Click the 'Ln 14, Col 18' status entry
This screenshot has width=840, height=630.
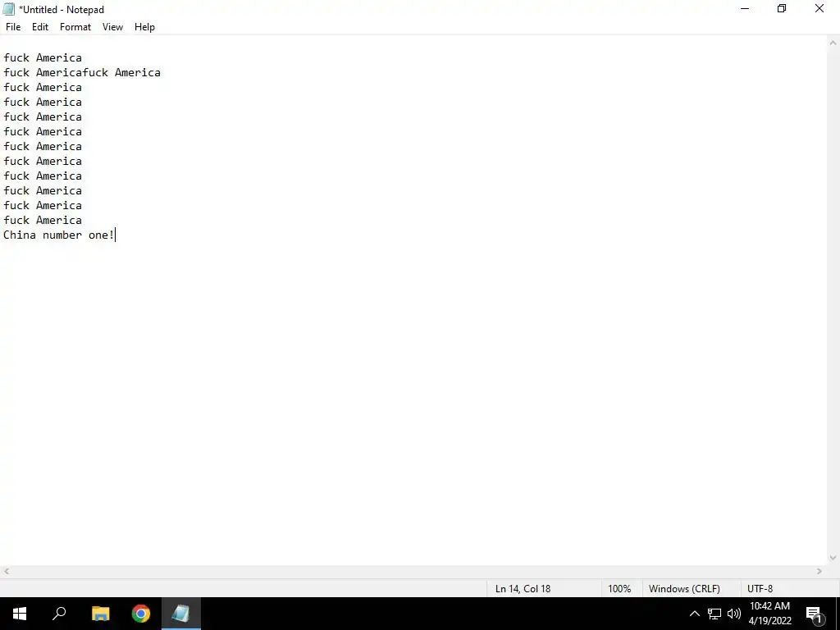tap(523, 589)
